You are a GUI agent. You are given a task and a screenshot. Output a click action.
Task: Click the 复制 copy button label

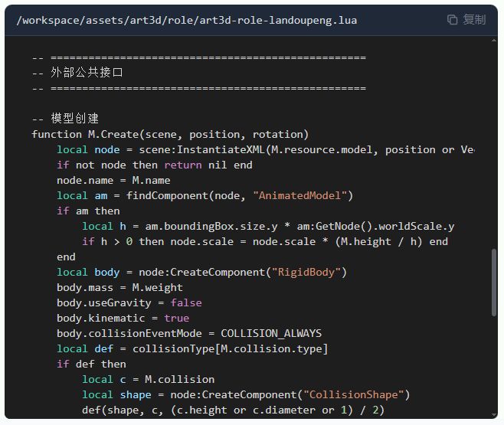point(474,20)
